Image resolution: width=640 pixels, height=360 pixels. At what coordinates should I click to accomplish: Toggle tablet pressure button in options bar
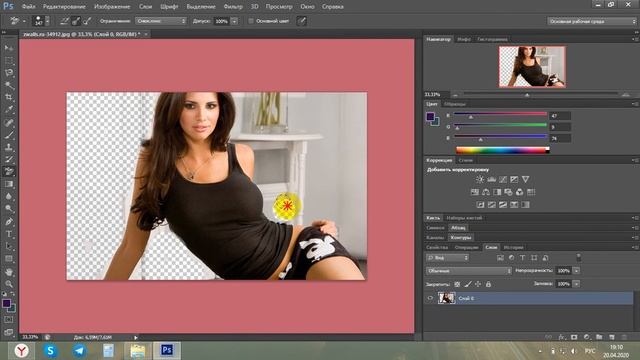[301, 21]
